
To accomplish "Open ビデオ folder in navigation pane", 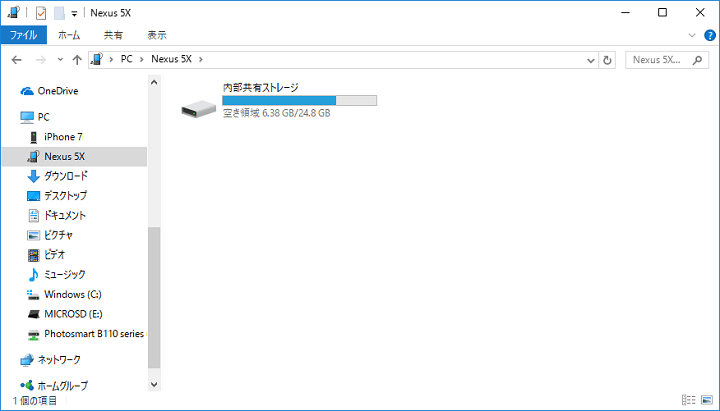I will coord(46,255).
